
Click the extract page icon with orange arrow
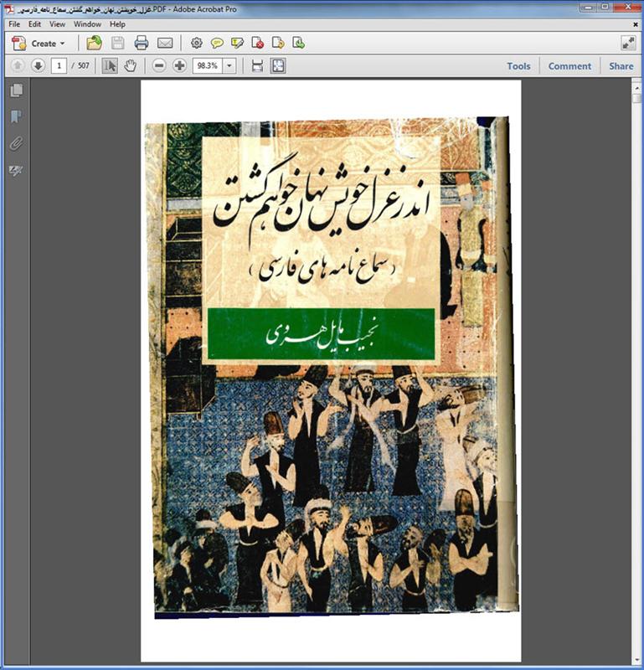tap(278, 44)
